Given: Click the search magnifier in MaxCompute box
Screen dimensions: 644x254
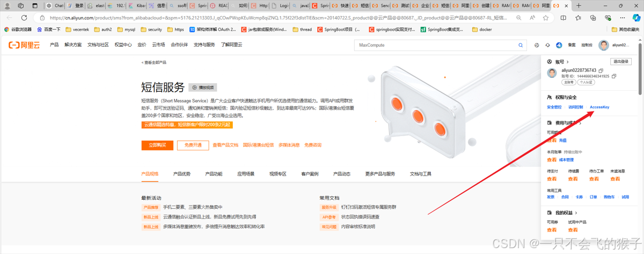Looking at the screenshot, I should pos(520,45).
